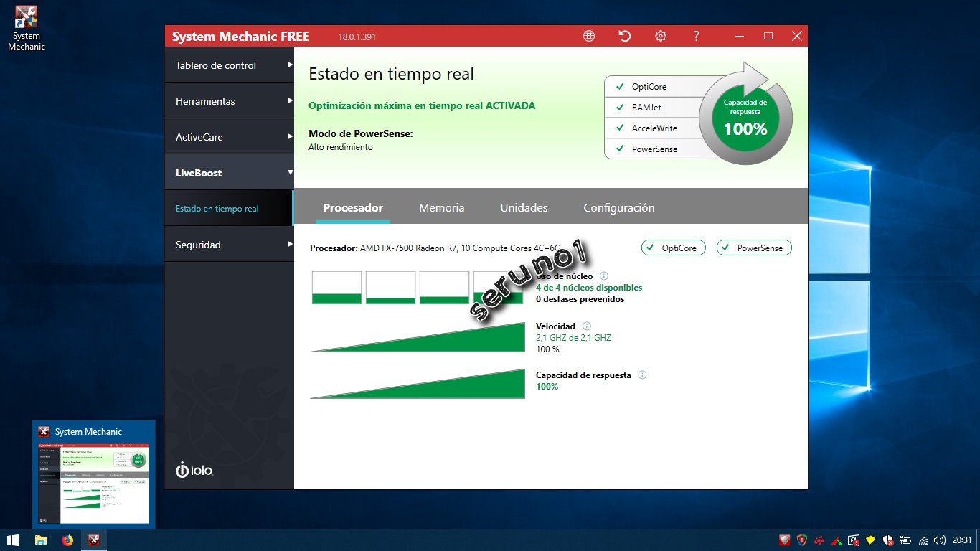This screenshot has width=980, height=551.
Task: Click info icon next to Velocidad
Action: tap(587, 326)
